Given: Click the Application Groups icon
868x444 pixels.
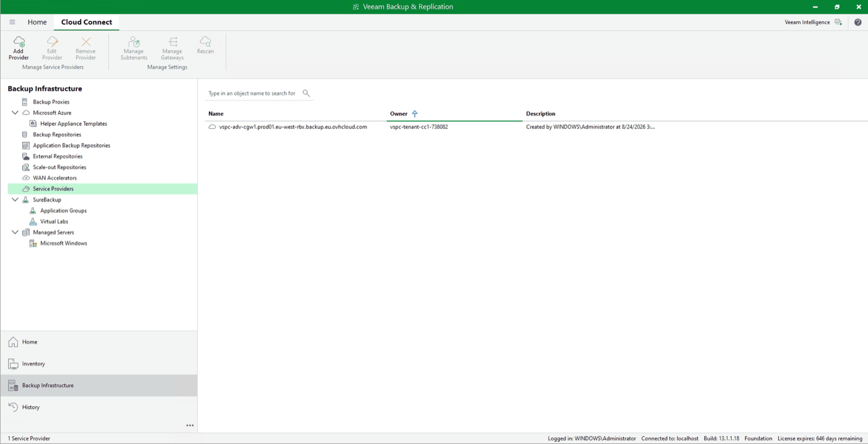Looking at the screenshot, I should (33, 210).
